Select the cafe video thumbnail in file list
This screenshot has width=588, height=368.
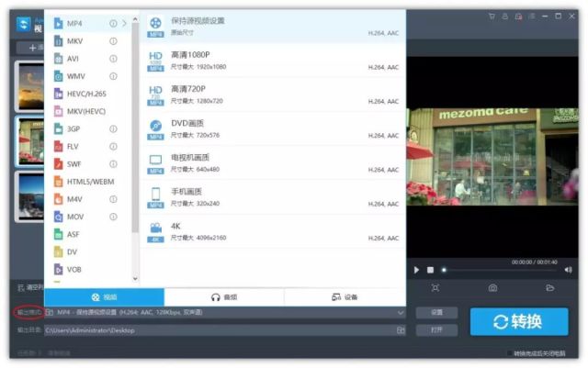(30, 141)
